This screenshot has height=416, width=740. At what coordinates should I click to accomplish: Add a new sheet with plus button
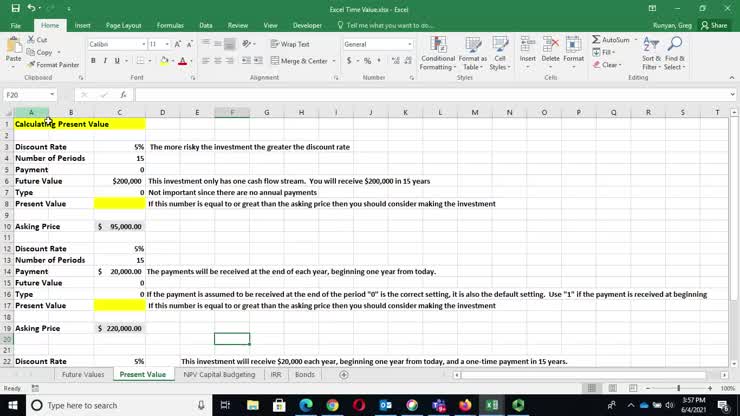click(x=344, y=374)
